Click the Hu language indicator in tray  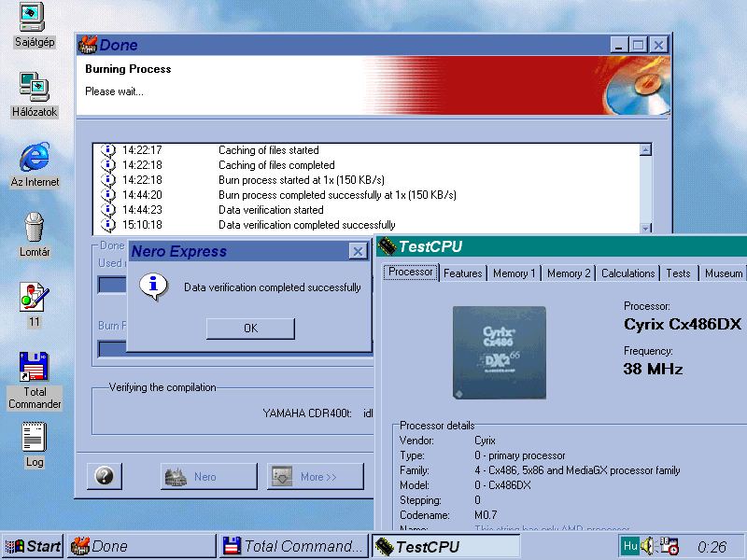click(x=629, y=546)
